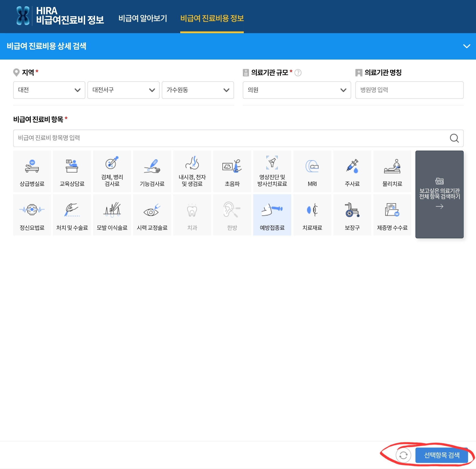
Task: Choose the 시력 교정술료 eye category
Action: 152,215
